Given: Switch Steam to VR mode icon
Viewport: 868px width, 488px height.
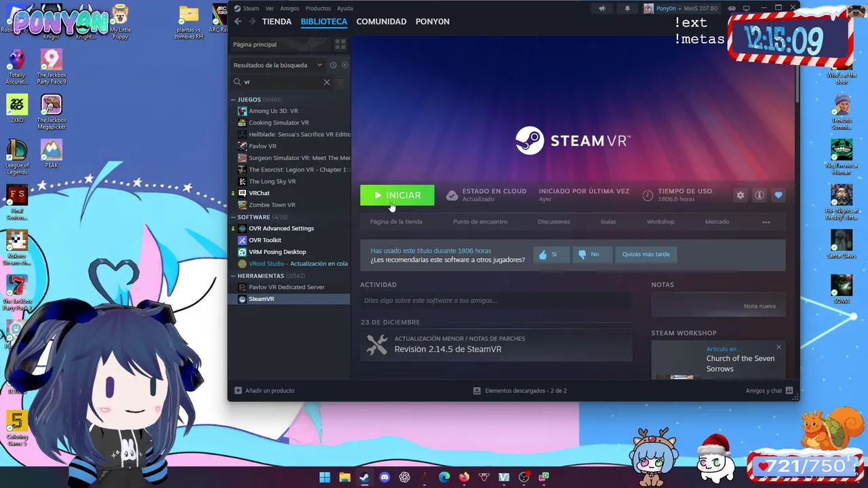Looking at the screenshot, I should (732, 8).
